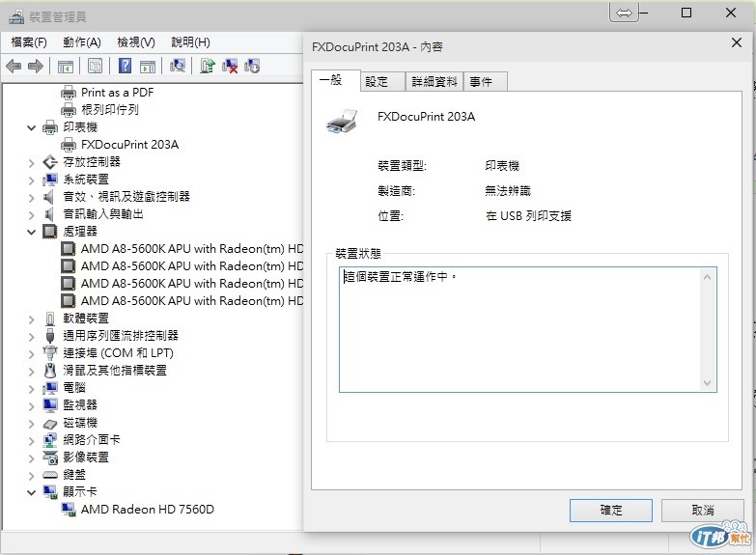Click the 無法辨識 manufacturer value
The height and width of the screenshot is (555, 756).
(508, 191)
